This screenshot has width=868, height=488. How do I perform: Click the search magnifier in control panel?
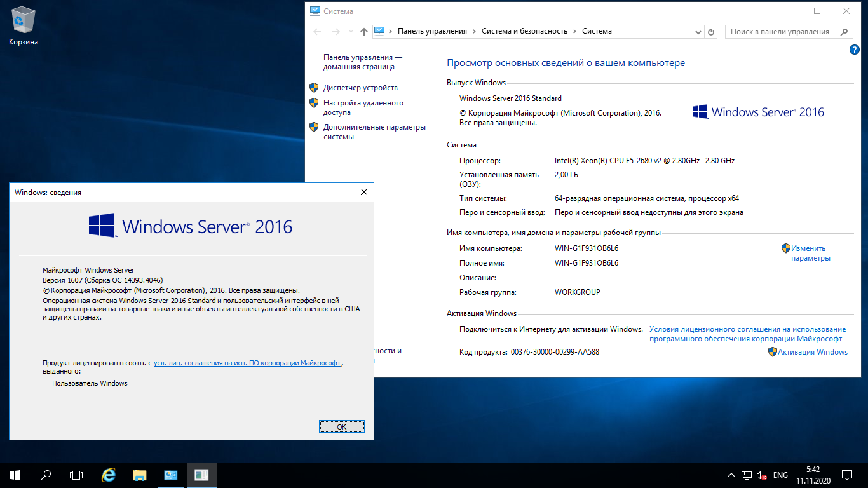[x=844, y=31]
